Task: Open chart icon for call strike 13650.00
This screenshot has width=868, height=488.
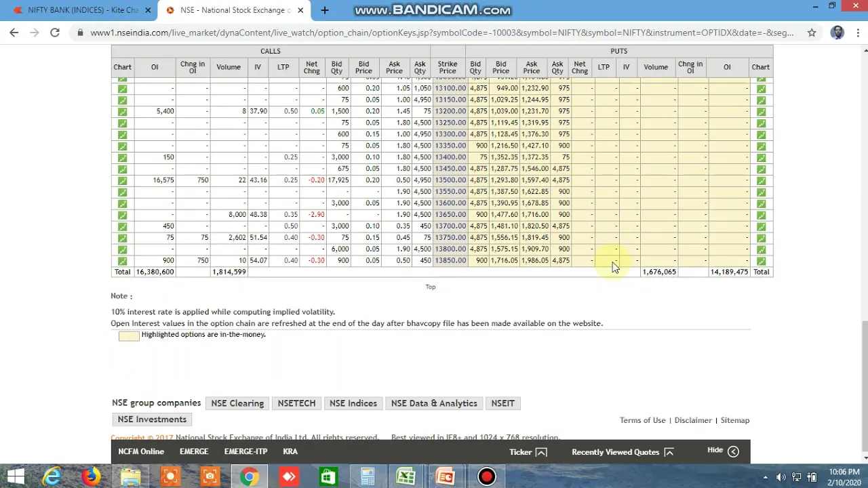Action: click(x=122, y=215)
